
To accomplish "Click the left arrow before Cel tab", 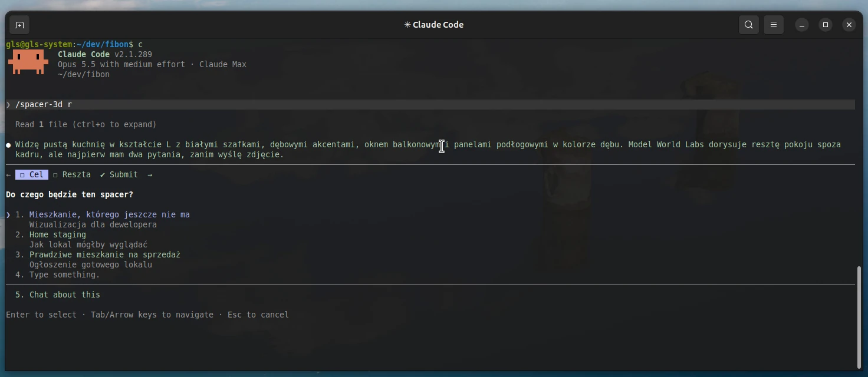I will (x=8, y=175).
